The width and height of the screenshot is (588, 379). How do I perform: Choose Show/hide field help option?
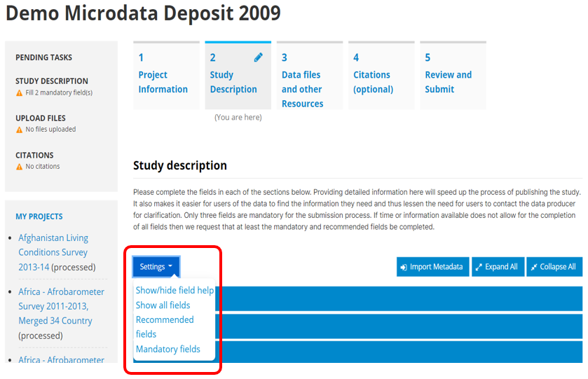(175, 290)
